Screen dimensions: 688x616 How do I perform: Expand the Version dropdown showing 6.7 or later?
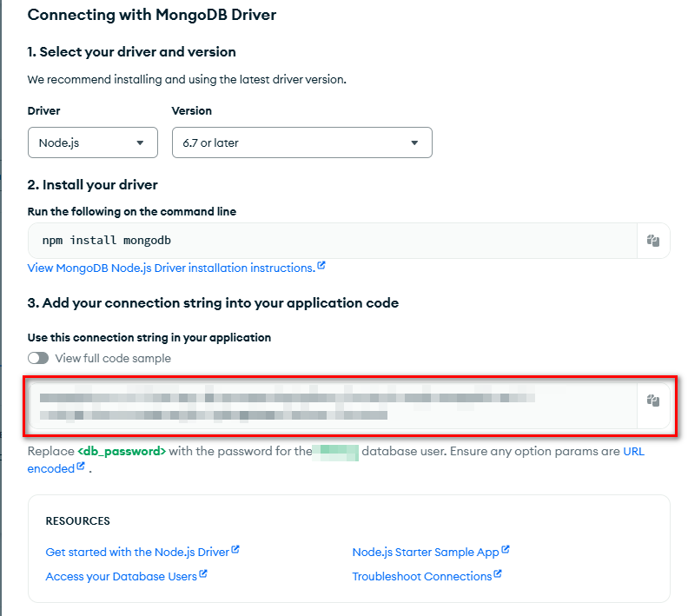[301, 142]
